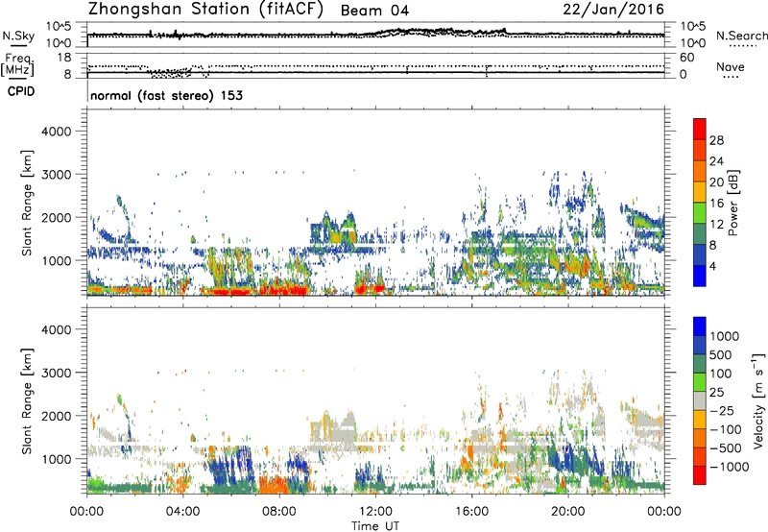
Task: Click the bright blue top Velocity color segment
Action: [x=700, y=326]
